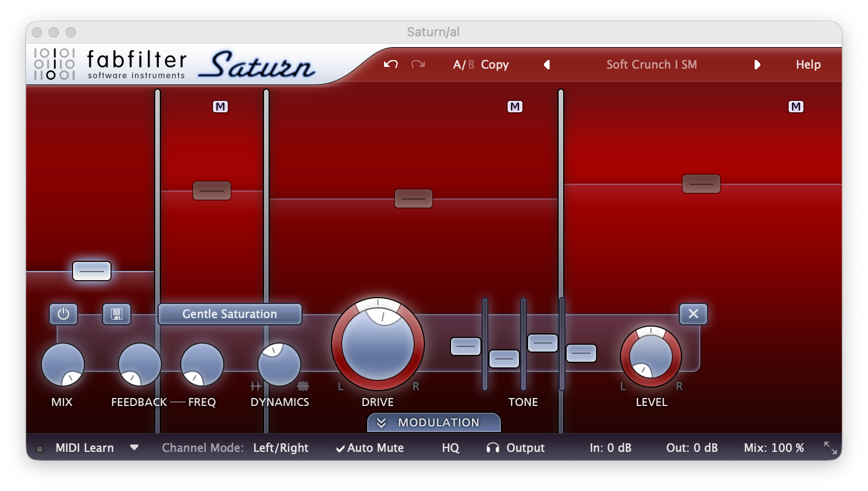Open the MIDI Learn dropdown arrow
This screenshot has width=868, height=491.
click(x=134, y=447)
